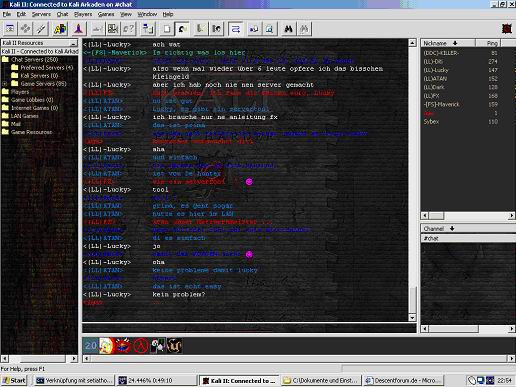
Task: Click the colorful ABC letters toolbar icon
Action: click(60, 29)
